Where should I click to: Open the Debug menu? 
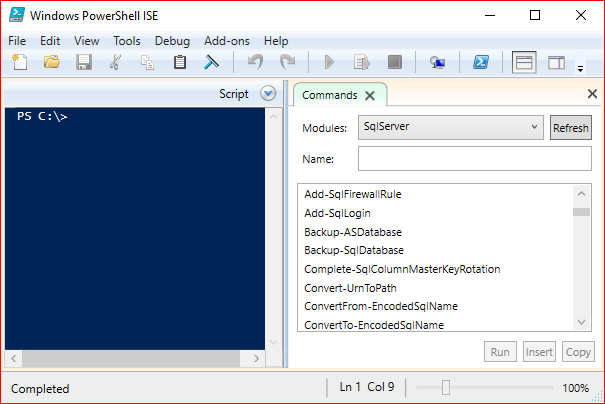point(172,41)
